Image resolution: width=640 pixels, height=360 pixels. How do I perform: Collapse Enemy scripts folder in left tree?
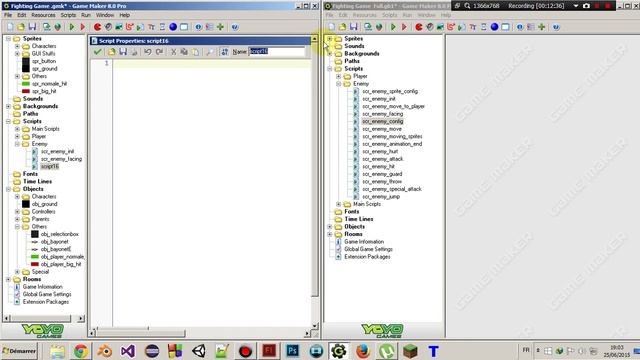(x=17, y=144)
